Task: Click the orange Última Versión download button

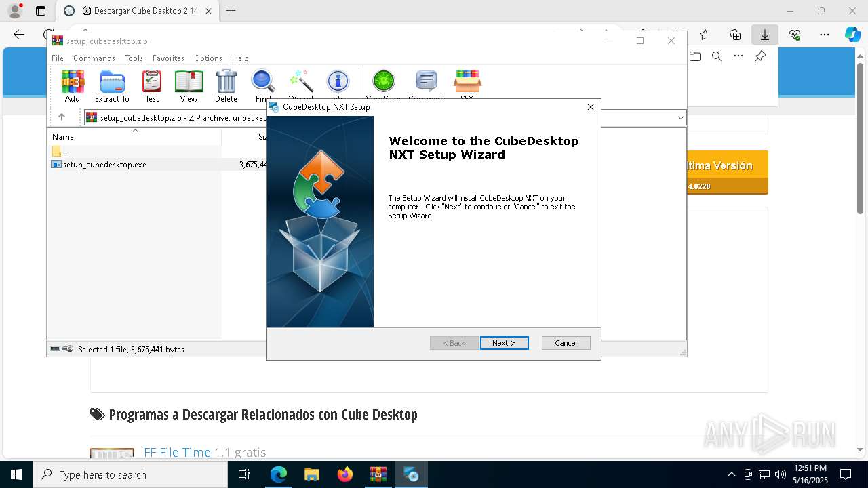Action: tap(728, 172)
